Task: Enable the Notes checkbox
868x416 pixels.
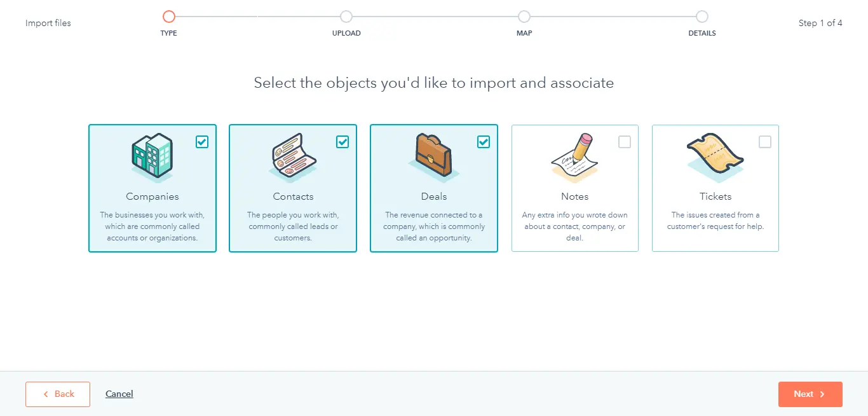Action: pyautogui.click(x=625, y=142)
